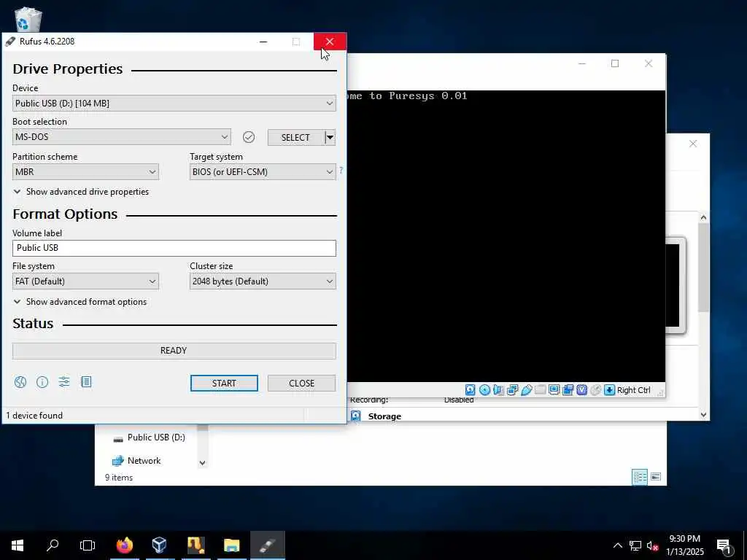Click the V virtualization chip icon in VM status bar

581,390
